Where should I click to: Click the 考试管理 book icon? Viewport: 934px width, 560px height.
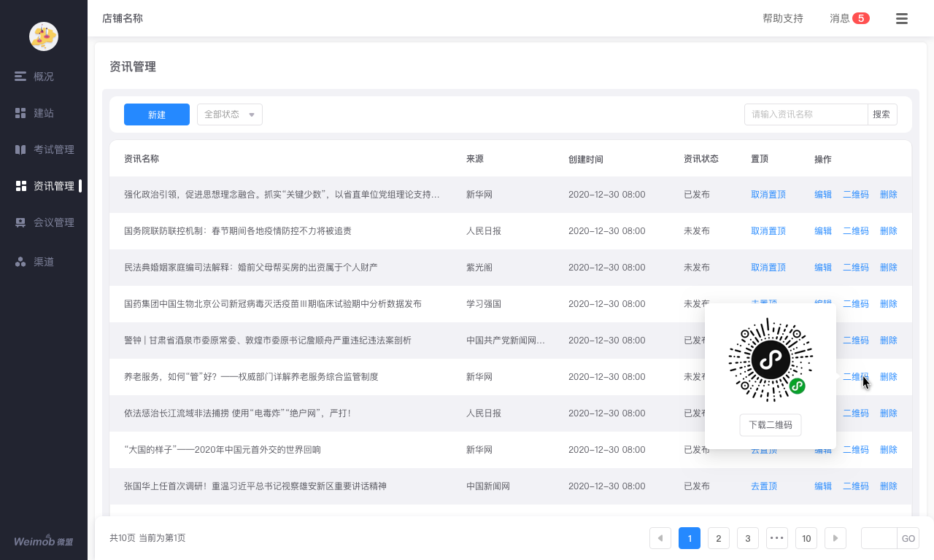pos(20,149)
